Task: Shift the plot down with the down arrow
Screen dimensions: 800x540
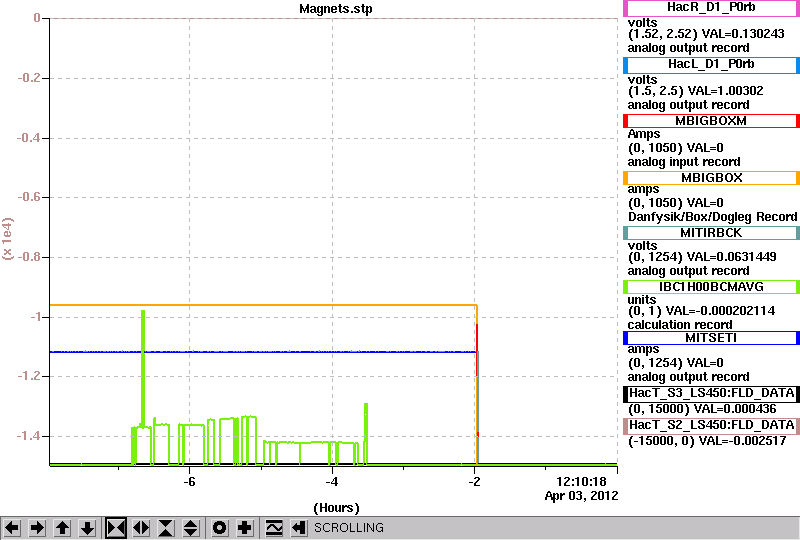Action: [x=88, y=528]
